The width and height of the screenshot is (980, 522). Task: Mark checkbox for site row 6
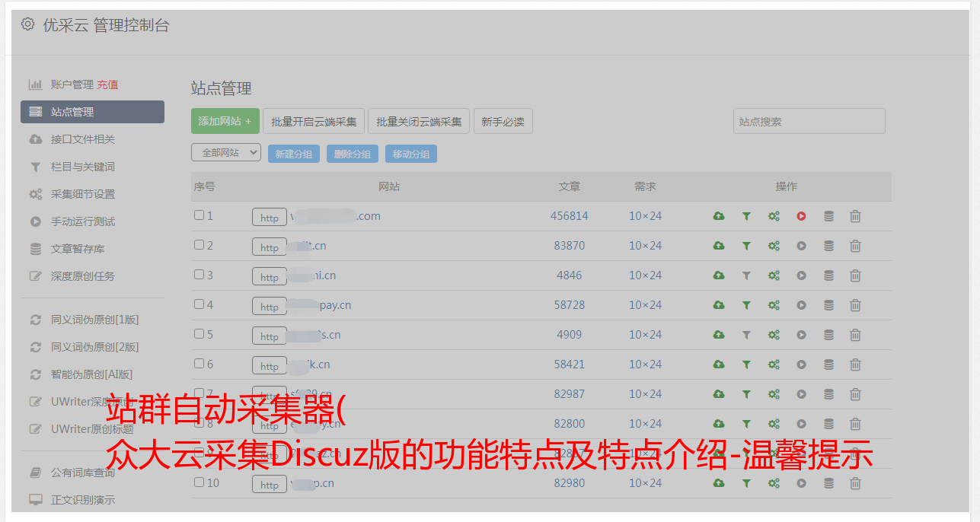(x=199, y=364)
